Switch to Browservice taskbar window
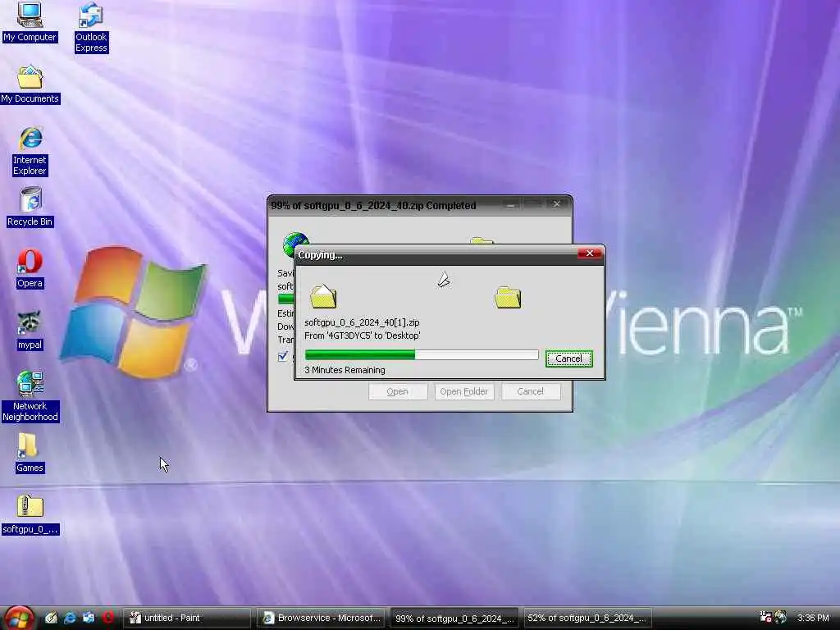The width and height of the screenshot is (840, 630). point(320,618)
